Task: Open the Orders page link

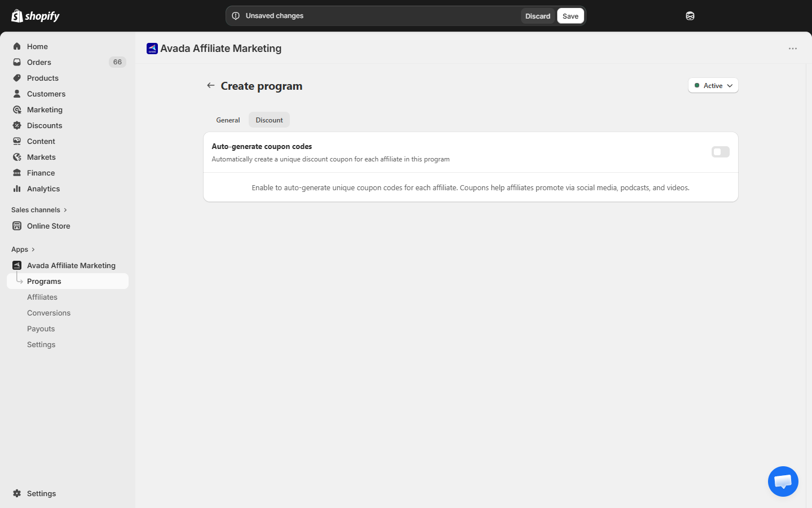Action: click(x=39, y=62)
